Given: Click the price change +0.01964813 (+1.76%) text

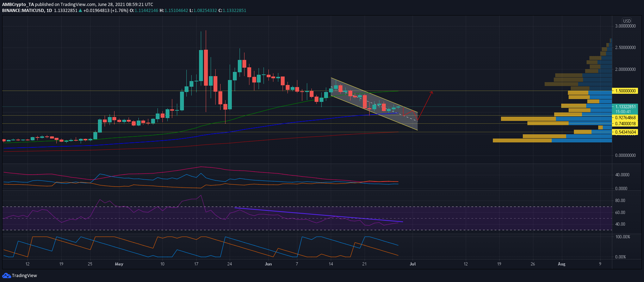Looking at the screenshot, I should click(105, 11).
